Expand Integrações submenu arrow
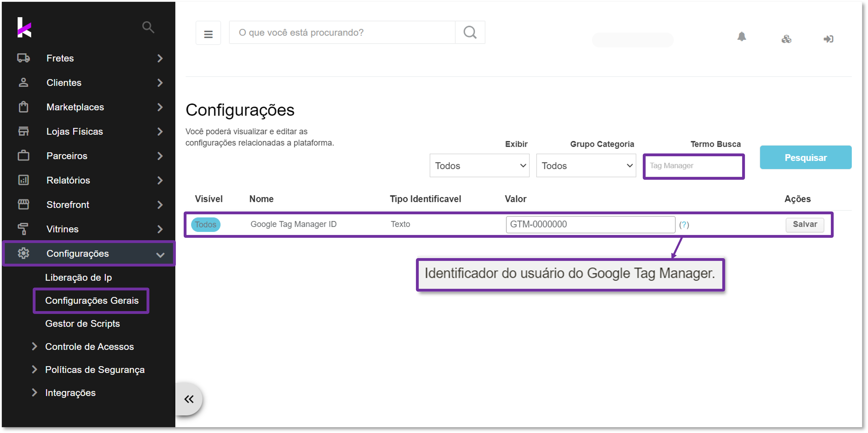 [x=34, y=393]
